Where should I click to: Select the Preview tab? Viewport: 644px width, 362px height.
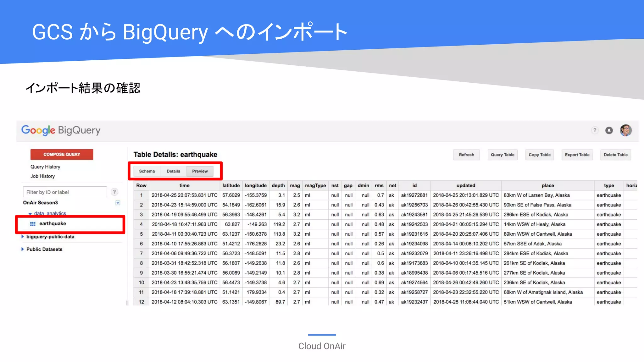(200, 171)
